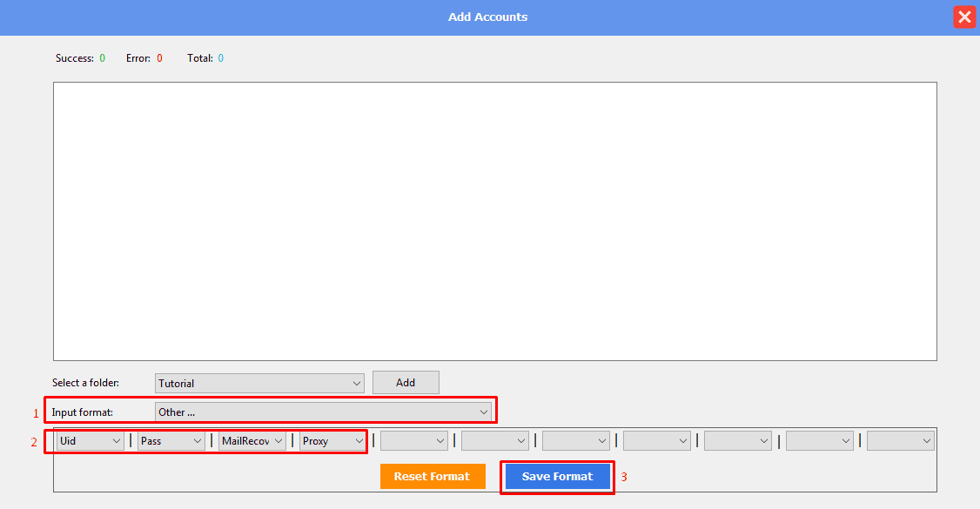The image size is (980, 509).
Task: Save the format with Save Format
Action: click(557, 476)
